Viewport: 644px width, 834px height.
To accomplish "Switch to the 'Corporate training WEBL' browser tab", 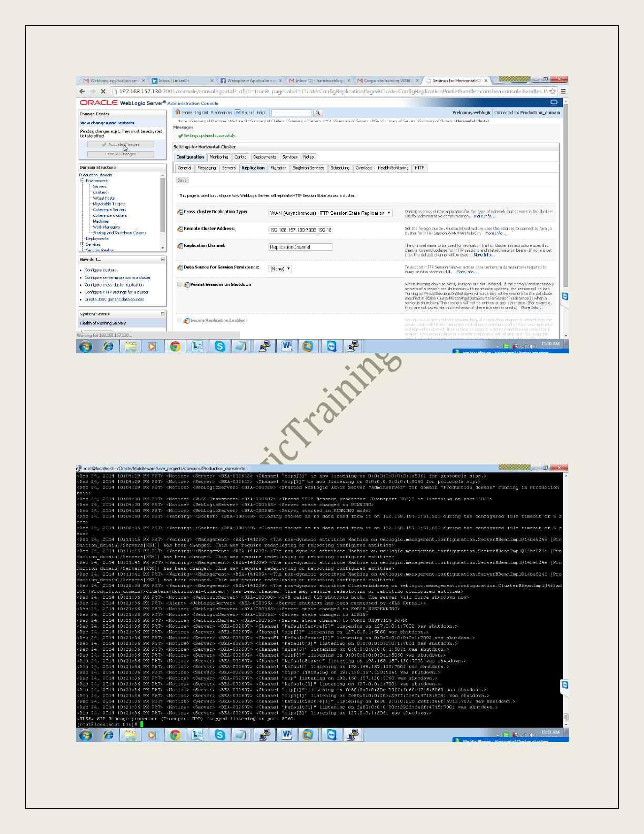I will coord(387,81).
